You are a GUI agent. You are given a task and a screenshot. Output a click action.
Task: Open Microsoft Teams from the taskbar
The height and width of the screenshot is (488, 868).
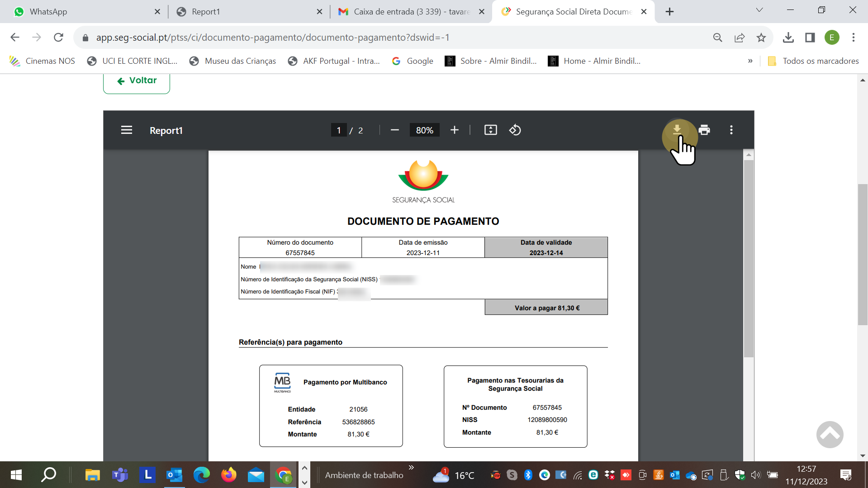pos(120,475)
